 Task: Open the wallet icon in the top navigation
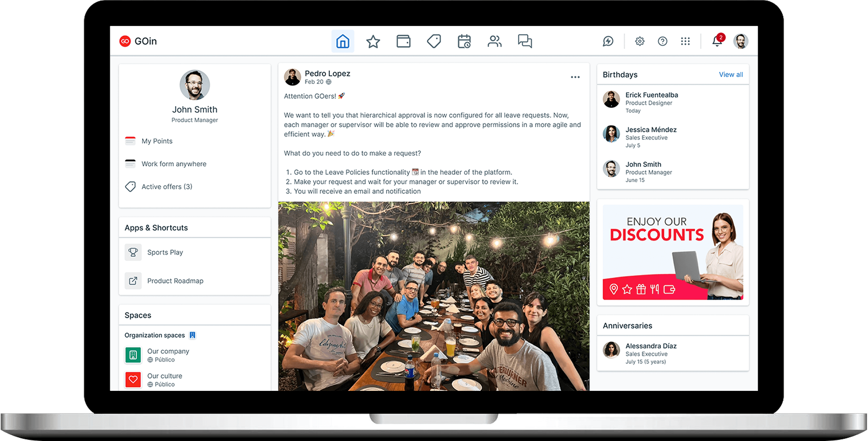pyautogui.click(x=403, y=41)
